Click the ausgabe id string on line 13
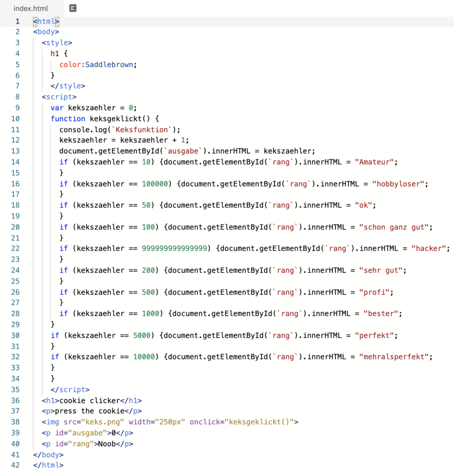The height and width of the screenshot is (476, 454). [183, 151]
